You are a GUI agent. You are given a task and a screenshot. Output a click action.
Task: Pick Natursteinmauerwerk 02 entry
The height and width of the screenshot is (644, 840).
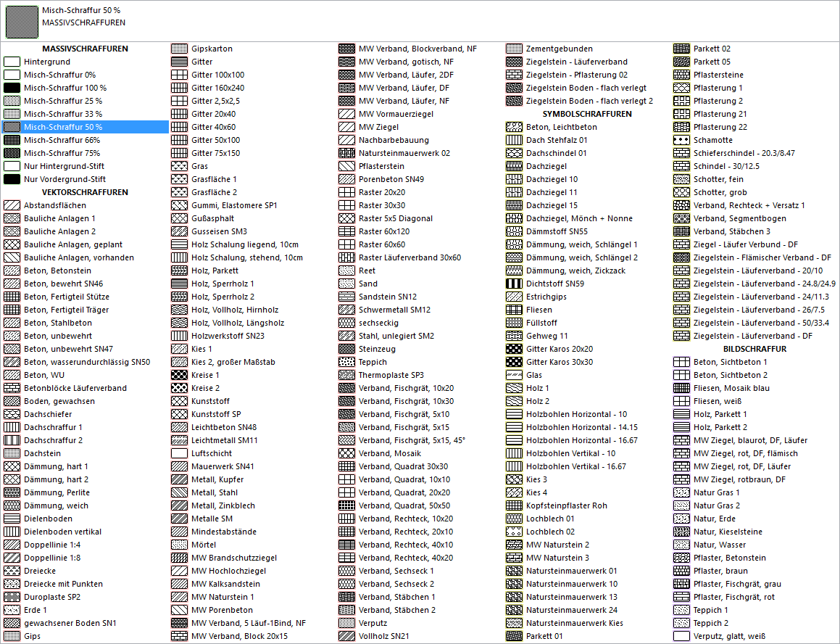point(404,153)
